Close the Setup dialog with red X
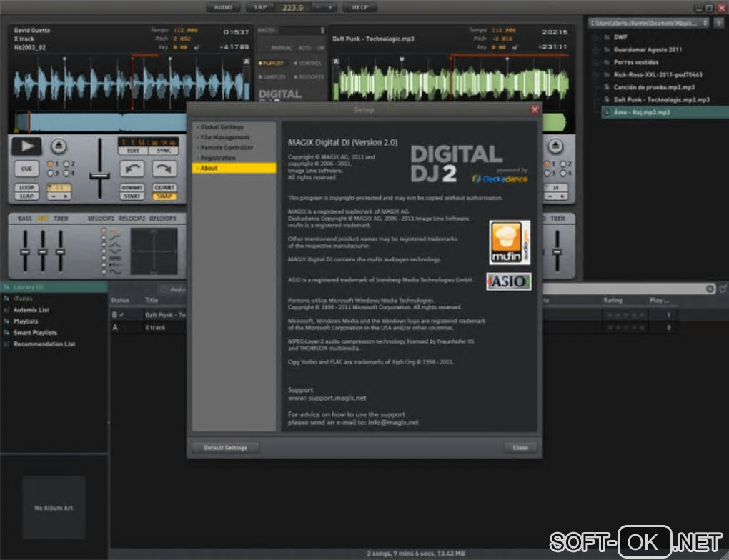Image resolution: width=729 pixels, height=560 pixels. (535, 110)
